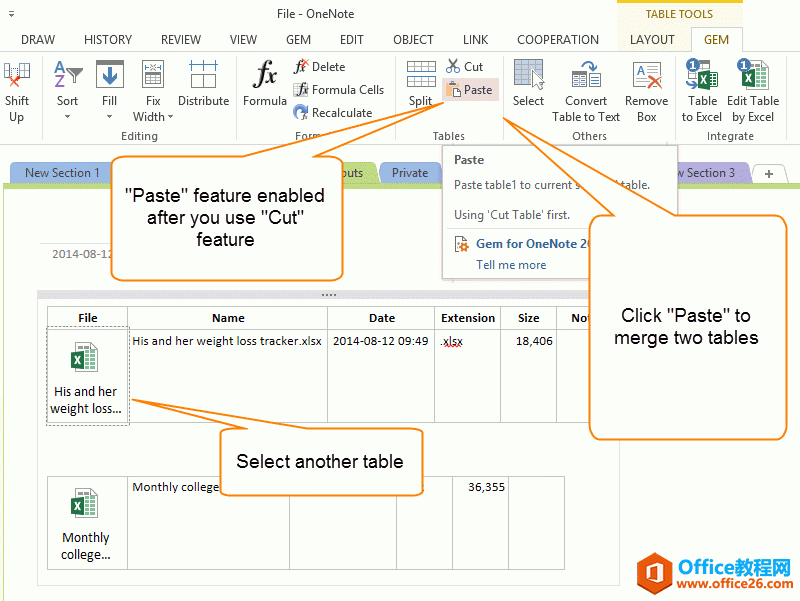
Task: Open the DRAW ribbon tab
Action: (x=38, y=40)
